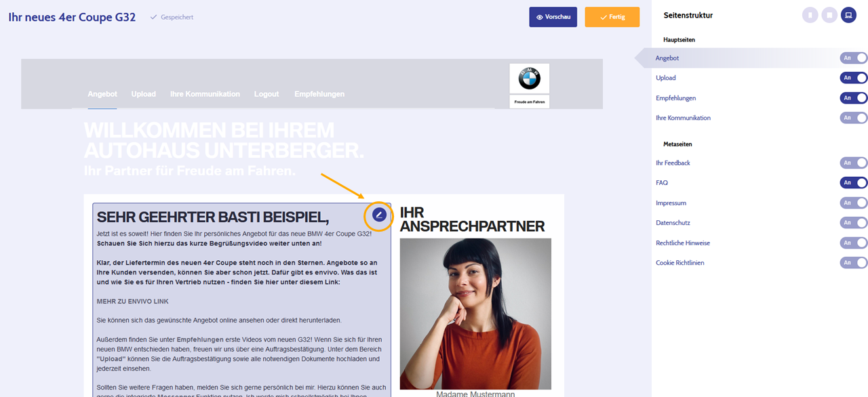Toggle the Impressum page switch
Image resolution: width=868 pixels, height=397 pixels.
(854, 203)
